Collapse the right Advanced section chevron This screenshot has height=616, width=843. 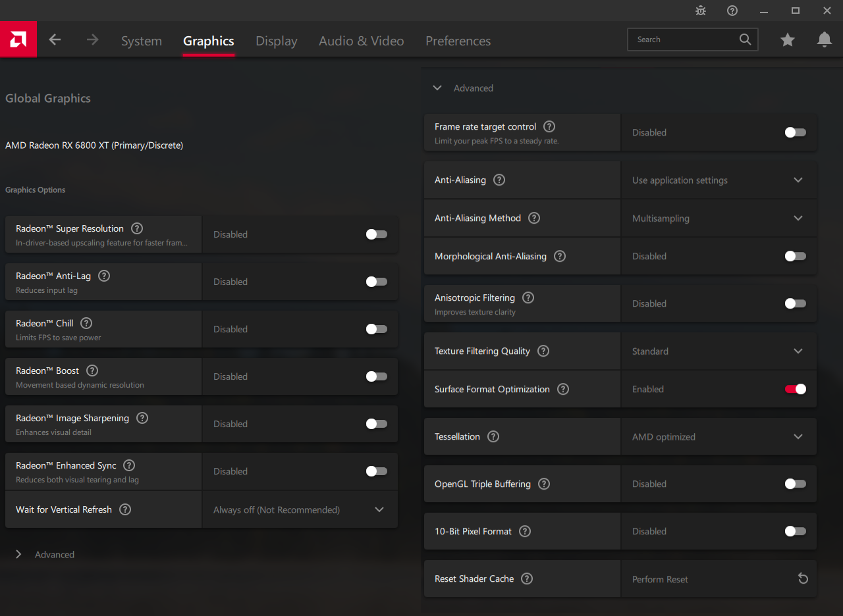[x=437, y=88]
